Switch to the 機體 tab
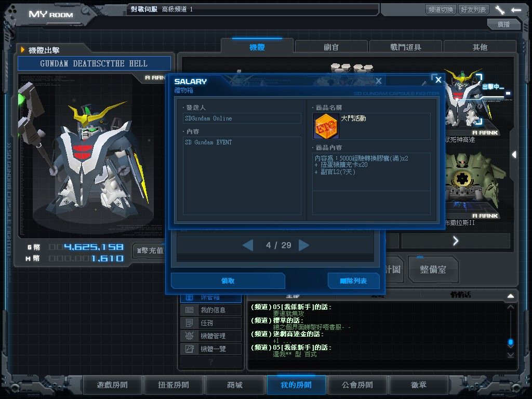Image resolution: width=532 pixels, height=399 pixels. point(257,47)
